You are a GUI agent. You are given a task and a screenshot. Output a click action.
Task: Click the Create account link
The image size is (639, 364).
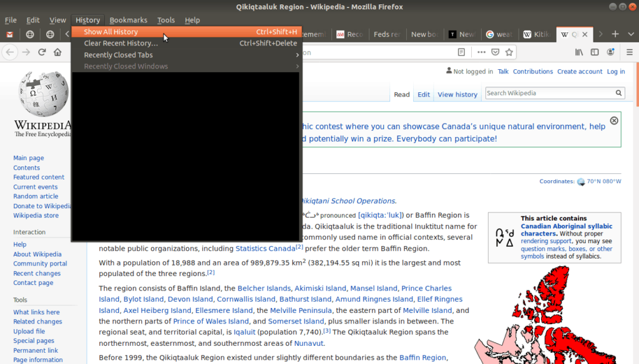coord(580,72)
